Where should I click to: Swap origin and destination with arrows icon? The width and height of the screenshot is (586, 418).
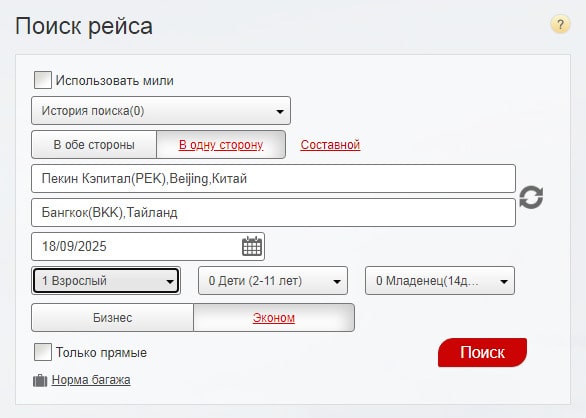531,197
